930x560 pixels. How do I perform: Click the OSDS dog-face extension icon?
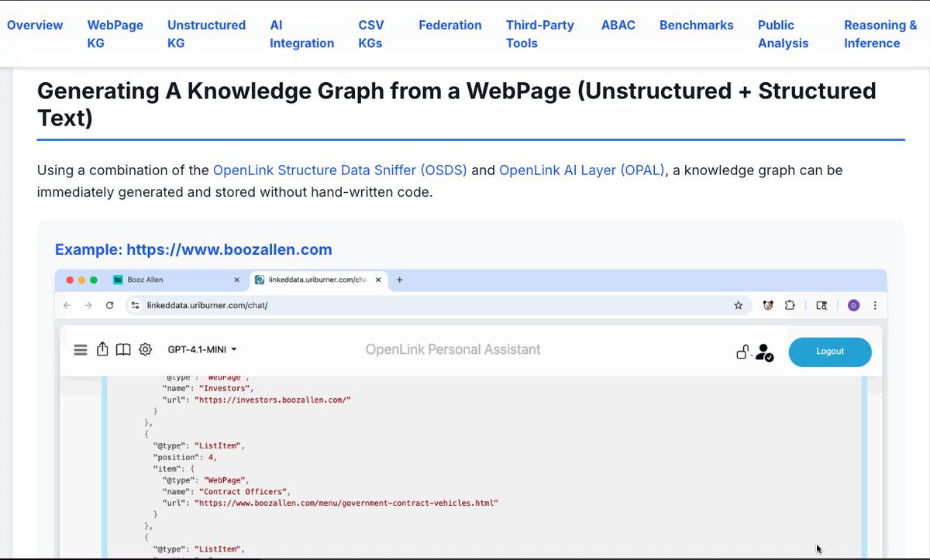768,305
